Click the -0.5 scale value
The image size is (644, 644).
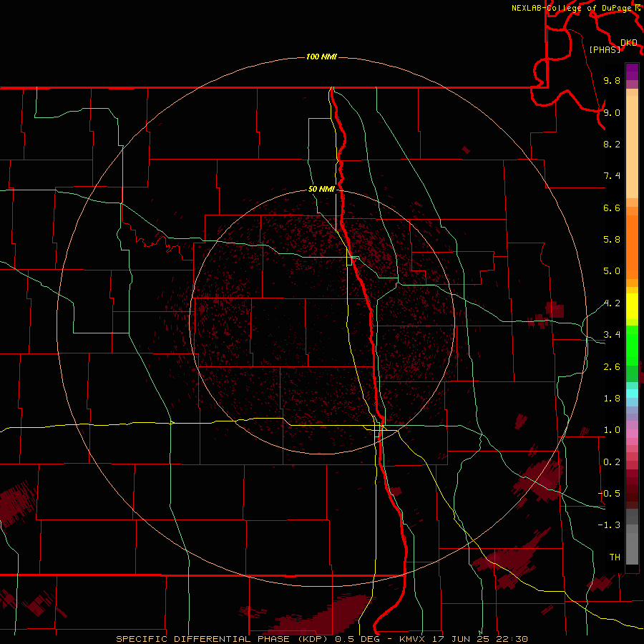[x=609, y=494]
